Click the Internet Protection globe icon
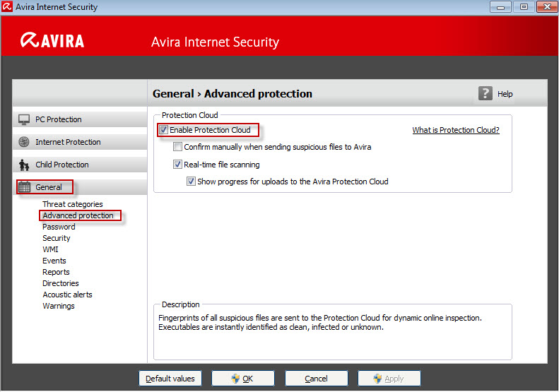559x392 pixels. coord(24,142)
